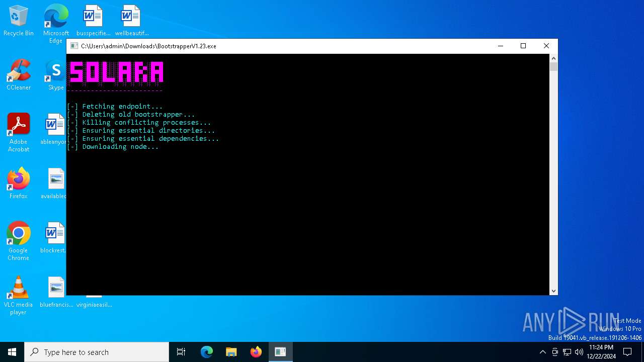Open Edge from the taskbar
644x362 pixels.
coord(207,352)
